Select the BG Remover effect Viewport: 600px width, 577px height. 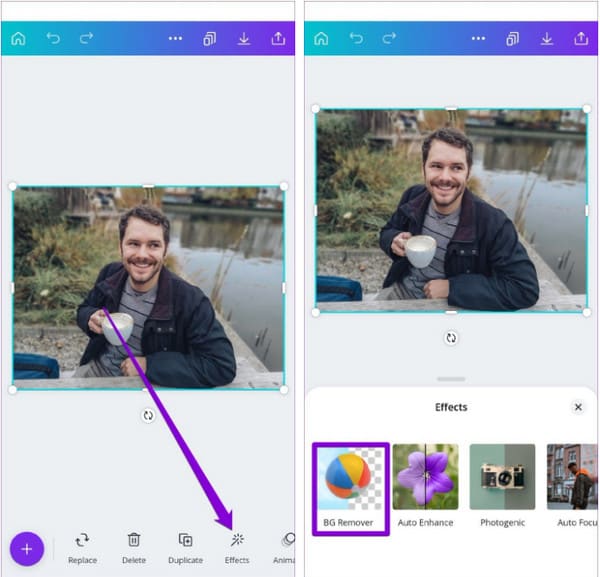pyautogui.click(x=349, y=488)
